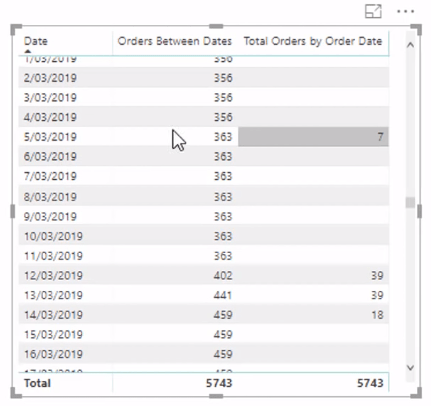Select the bottom-right resize handle of visual

(x=416, y=392)
